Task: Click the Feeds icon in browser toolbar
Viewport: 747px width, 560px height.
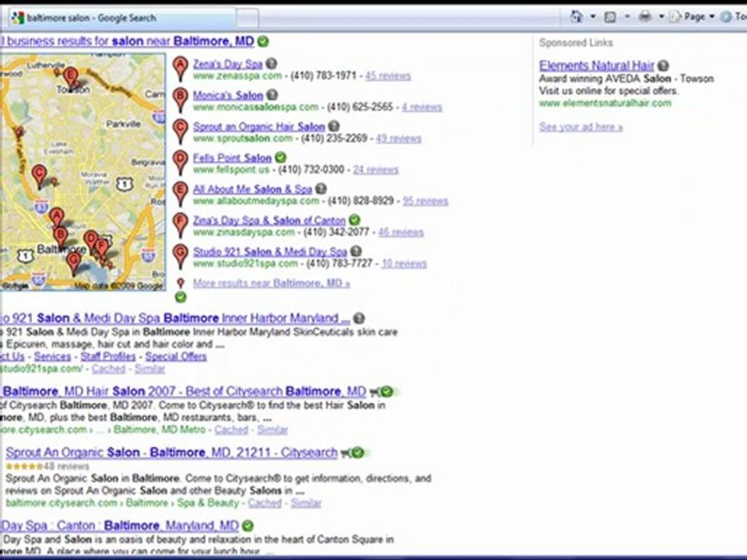Action: coord(610,17)
